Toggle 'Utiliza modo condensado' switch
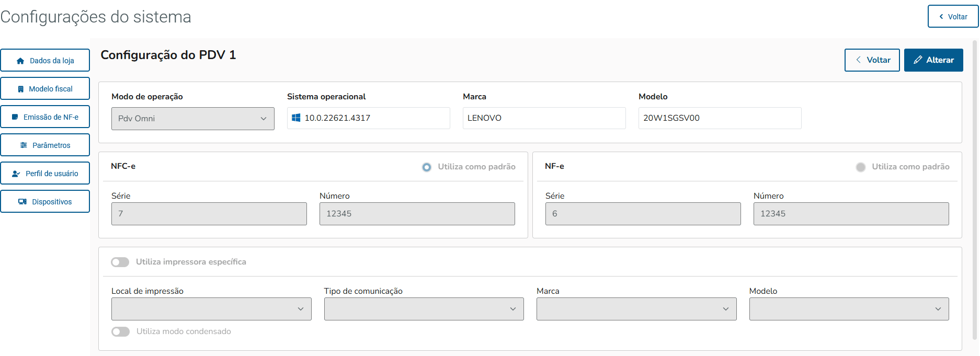Viewport: 980px width, 356px height. (120, 331)
